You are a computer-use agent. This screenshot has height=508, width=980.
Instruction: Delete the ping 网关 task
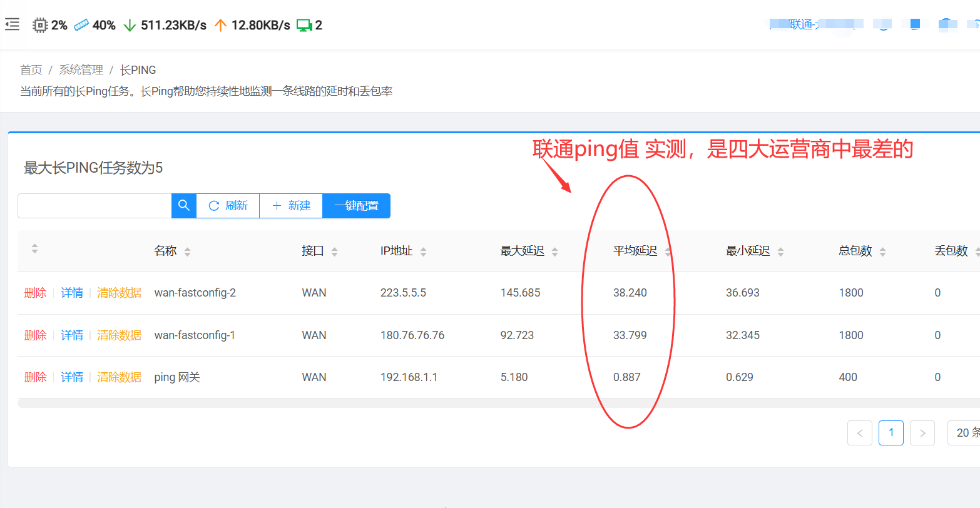[x=35, y=377]
